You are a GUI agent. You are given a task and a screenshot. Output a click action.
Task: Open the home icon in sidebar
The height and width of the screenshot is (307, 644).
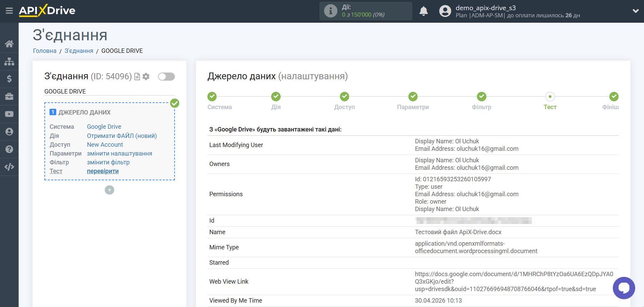coord(9,44)
